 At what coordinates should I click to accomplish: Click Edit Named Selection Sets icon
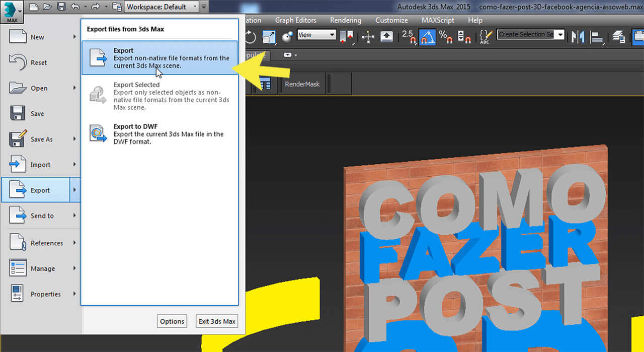point(485,37)
